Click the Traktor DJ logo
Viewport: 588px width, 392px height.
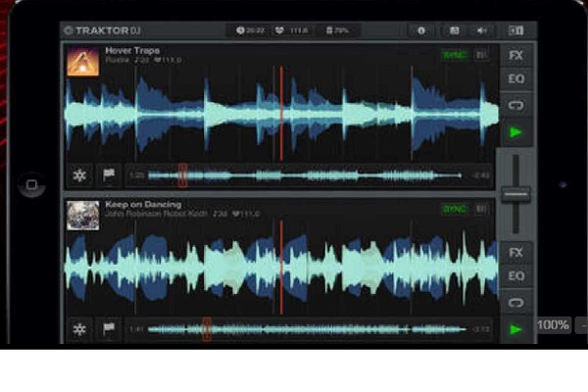tap(102, 30)
